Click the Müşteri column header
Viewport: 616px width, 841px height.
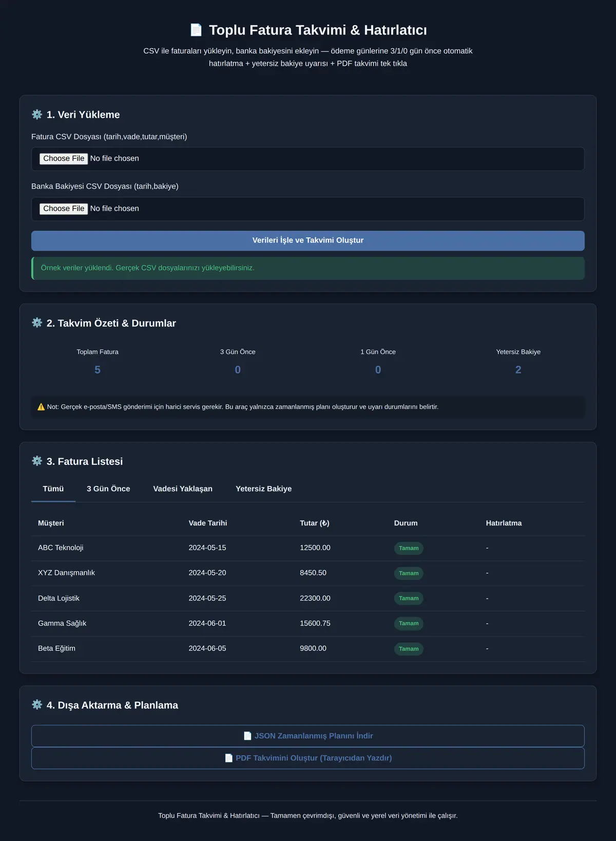coord(51,523)
